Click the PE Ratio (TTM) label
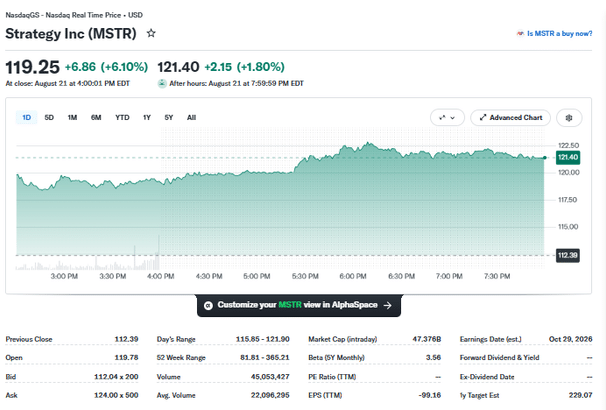 (332, 377)
